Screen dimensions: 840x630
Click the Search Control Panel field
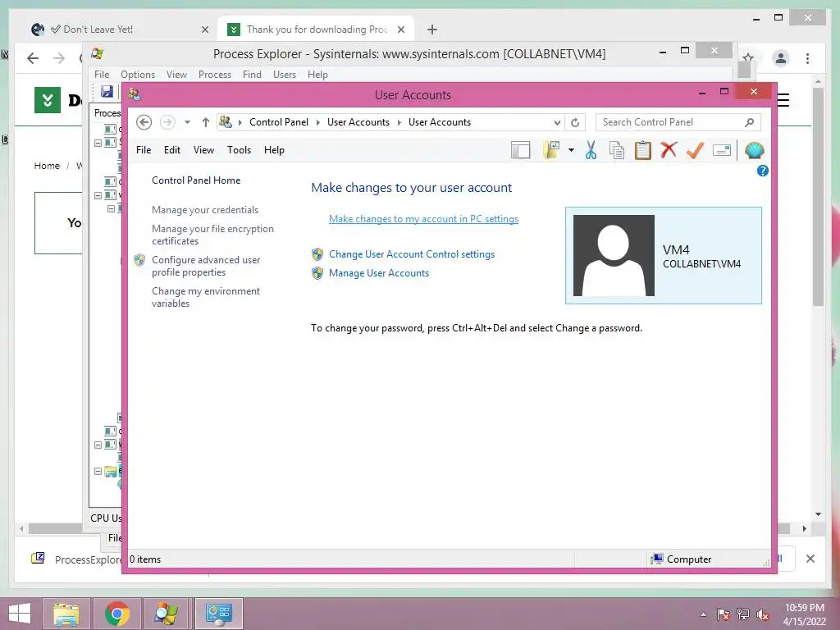[x=678, y=122]
